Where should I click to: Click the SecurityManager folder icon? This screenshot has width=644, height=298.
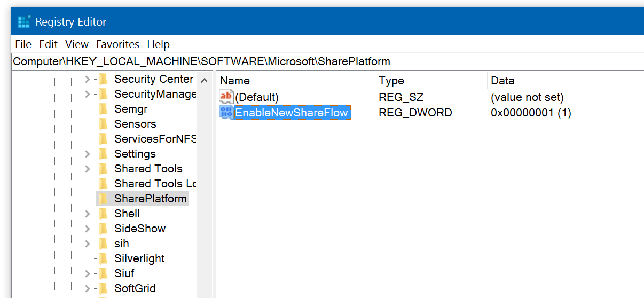[103, 94]
